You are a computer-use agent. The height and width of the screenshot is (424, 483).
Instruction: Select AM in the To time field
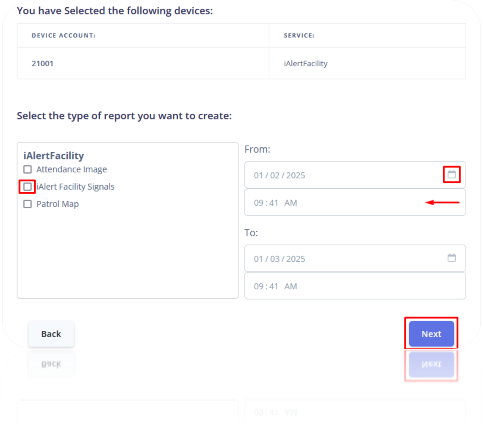[291, 286]
